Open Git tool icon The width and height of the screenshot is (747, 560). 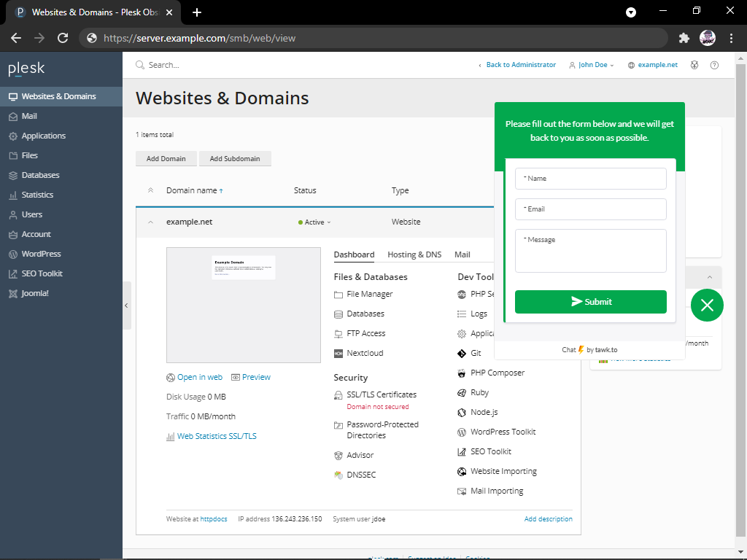(462, 354)
